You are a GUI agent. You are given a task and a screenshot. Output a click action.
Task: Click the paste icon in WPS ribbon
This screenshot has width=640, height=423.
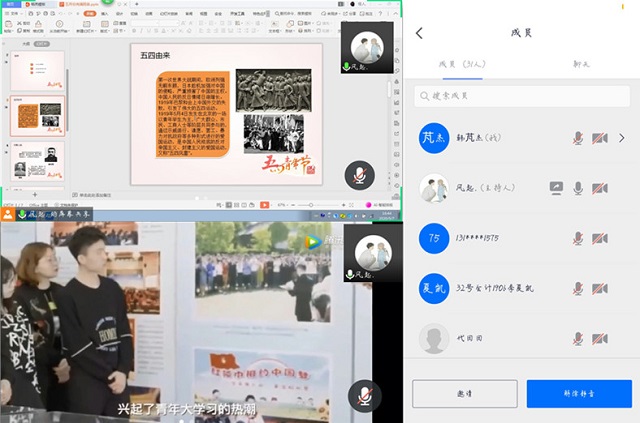[9, 24]
